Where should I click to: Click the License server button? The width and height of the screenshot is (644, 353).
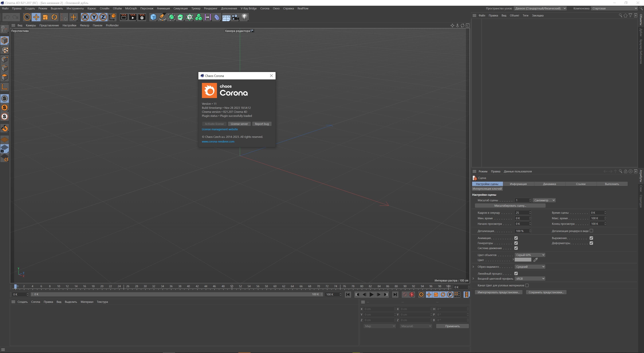coord(239,124)
